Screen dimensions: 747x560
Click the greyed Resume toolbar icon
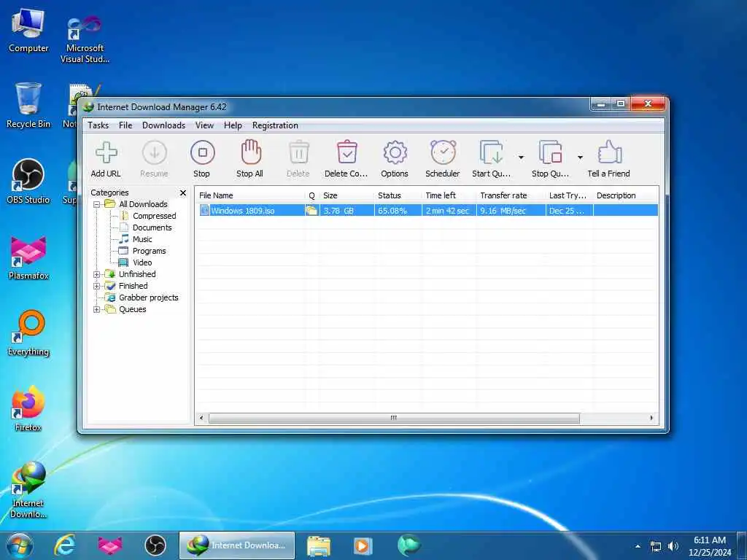click(x=155, y=153)
